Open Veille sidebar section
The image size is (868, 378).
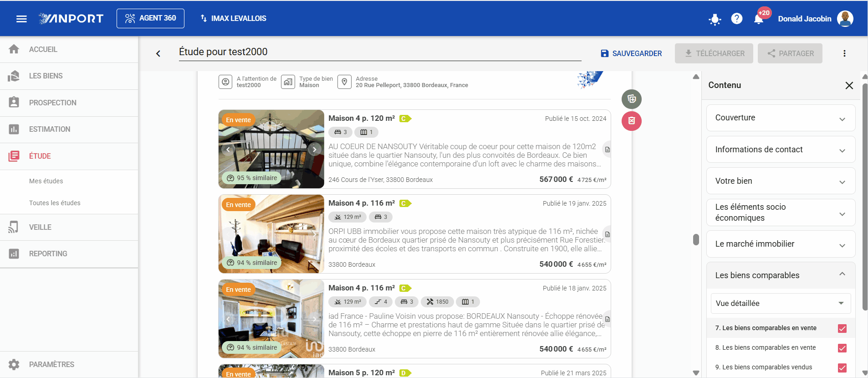tap(69, 227)
